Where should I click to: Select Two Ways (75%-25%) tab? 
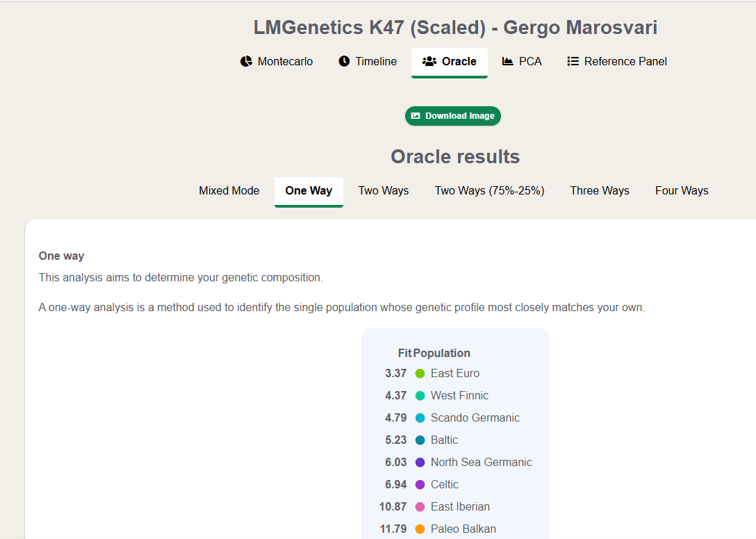click(489, 191)
